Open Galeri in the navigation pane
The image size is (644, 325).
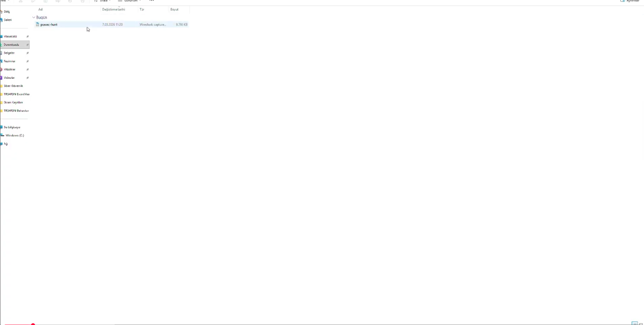pos(7,20)
